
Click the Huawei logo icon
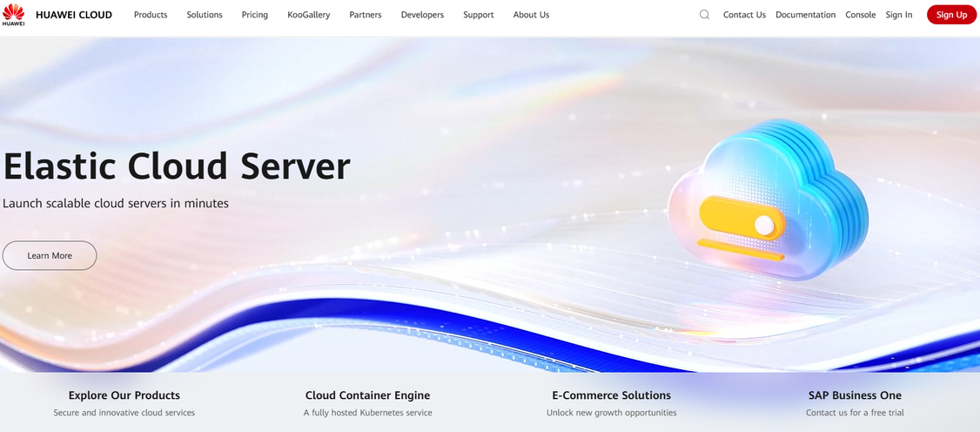pyautogui.click(x=13, y=15)
